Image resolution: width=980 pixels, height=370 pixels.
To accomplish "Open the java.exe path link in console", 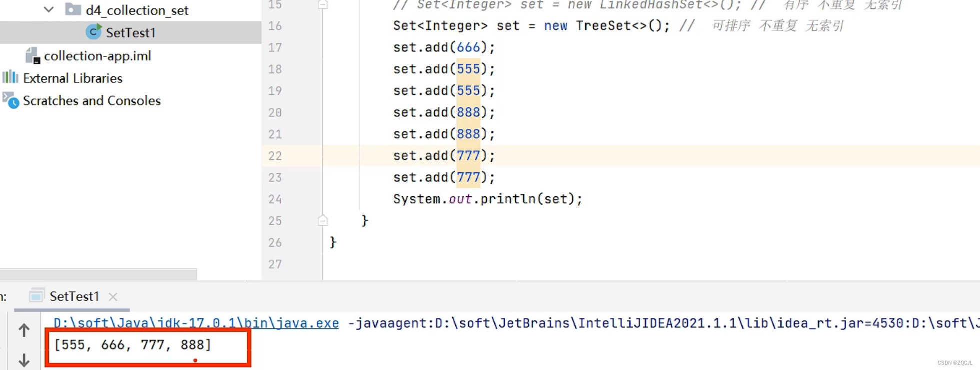I will click(196, 323).
